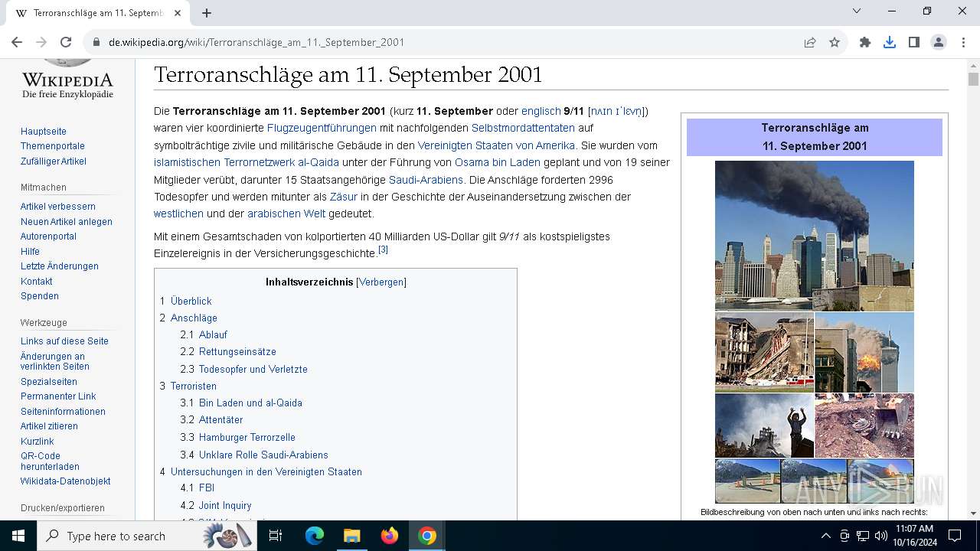
Task: Open footnote reference [3]
Action: (x=384, y=249)
